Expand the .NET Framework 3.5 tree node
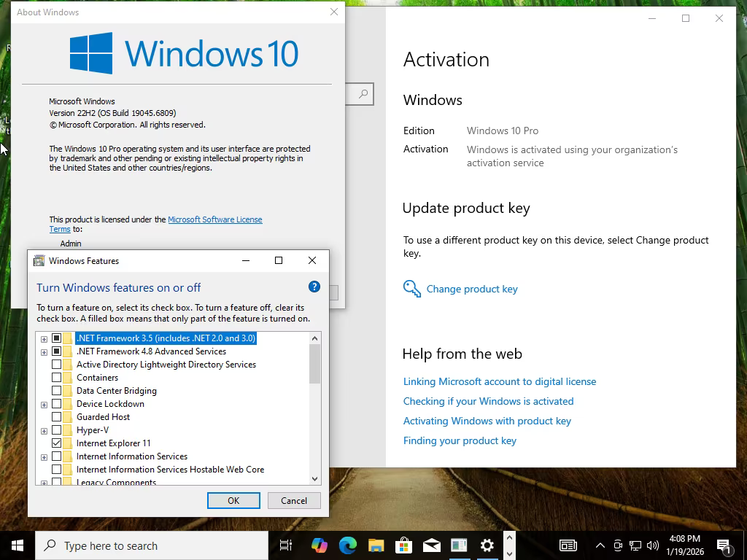 point(44,339)
